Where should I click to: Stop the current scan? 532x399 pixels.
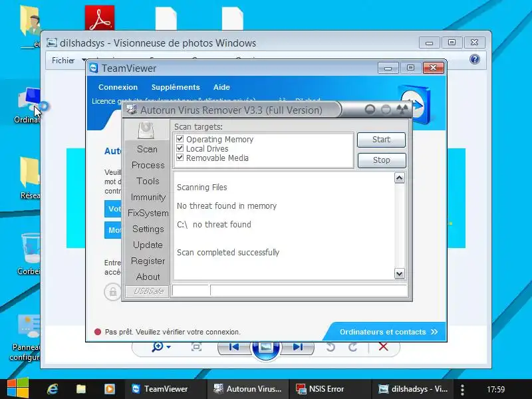tap(381, 160)
